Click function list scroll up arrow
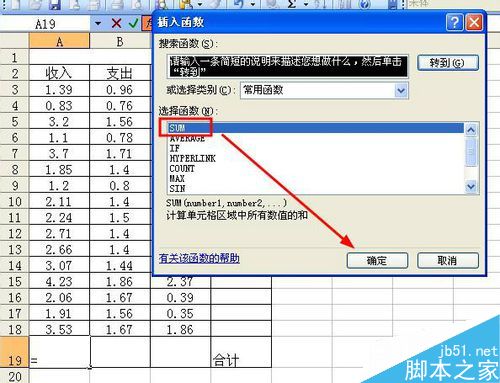The height and width of the screenshot is (383, 500). 471,130
